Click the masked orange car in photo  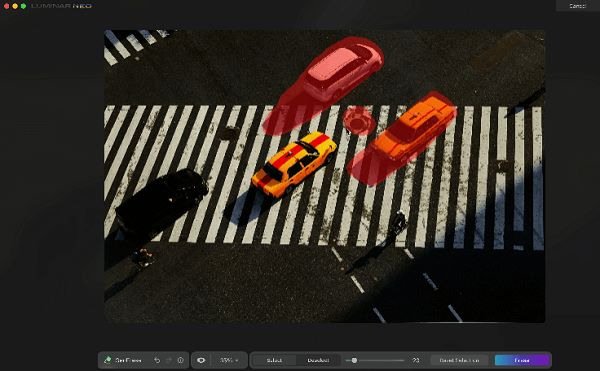[413, 130]
